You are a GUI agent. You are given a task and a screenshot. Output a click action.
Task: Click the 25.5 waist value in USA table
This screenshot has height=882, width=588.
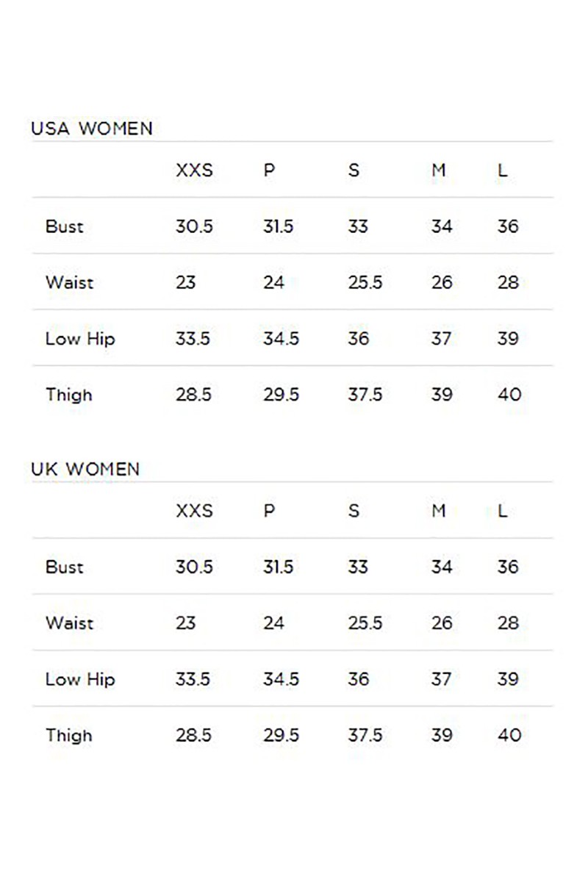[x=365, y=282]
